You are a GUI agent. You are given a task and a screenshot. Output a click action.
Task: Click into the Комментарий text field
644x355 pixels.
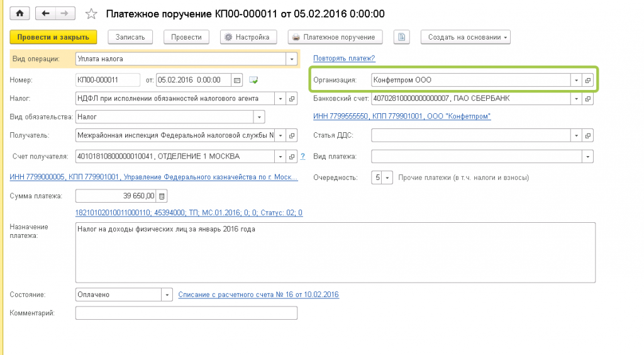(x=186, y=313)
